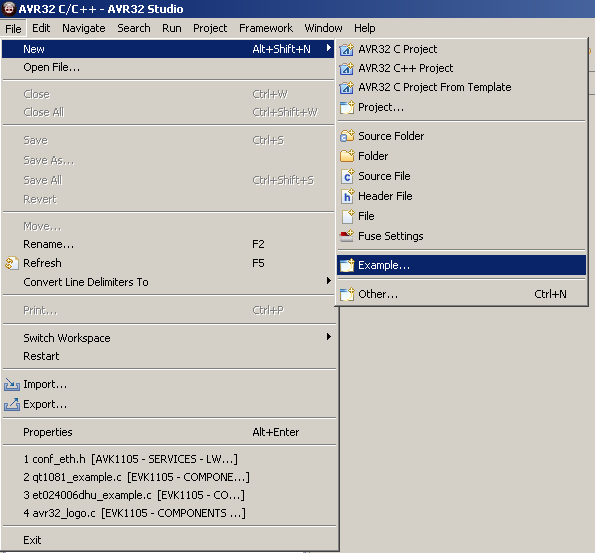595x553 pixels.
Task: Open the Project menu
Action: tap(210, 28)
